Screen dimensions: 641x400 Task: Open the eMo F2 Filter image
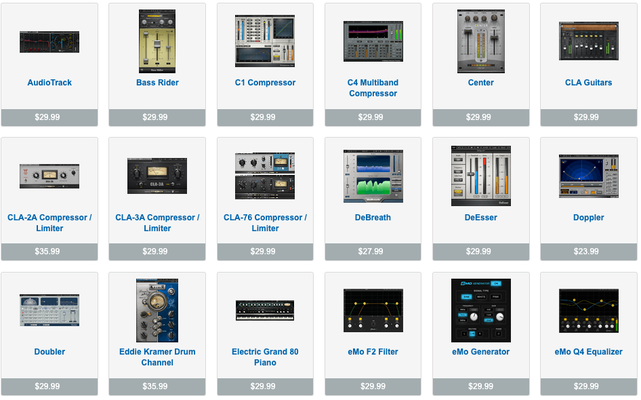point(373,310)
